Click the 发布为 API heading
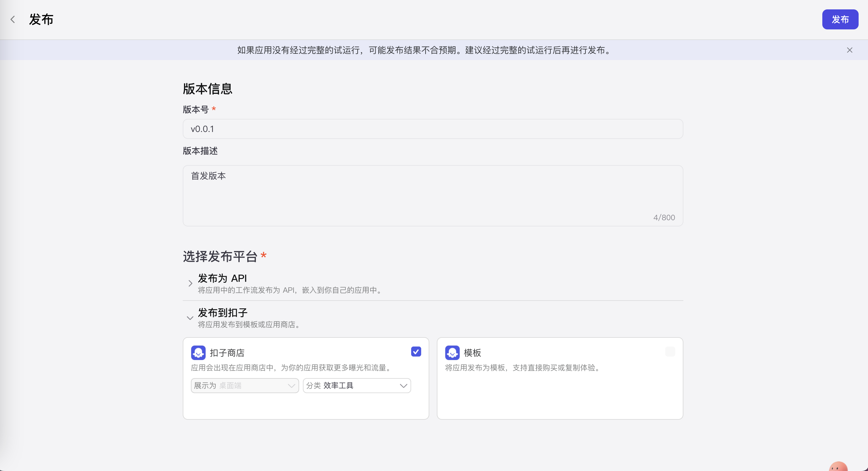The height and width of the screenshot is (471, 868). [222, 278]
